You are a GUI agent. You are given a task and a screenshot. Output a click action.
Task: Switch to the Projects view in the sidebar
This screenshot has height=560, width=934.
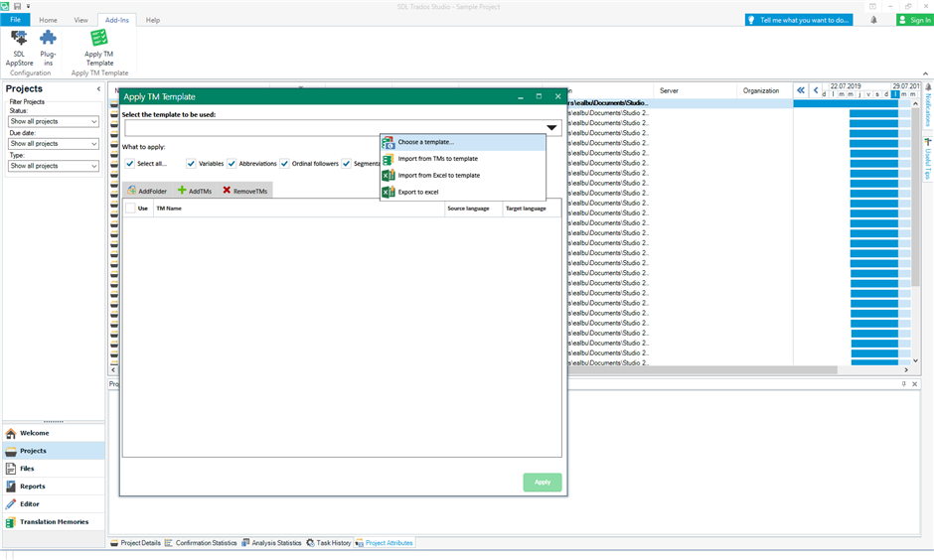pyautogui.click(x=54, y=451)
